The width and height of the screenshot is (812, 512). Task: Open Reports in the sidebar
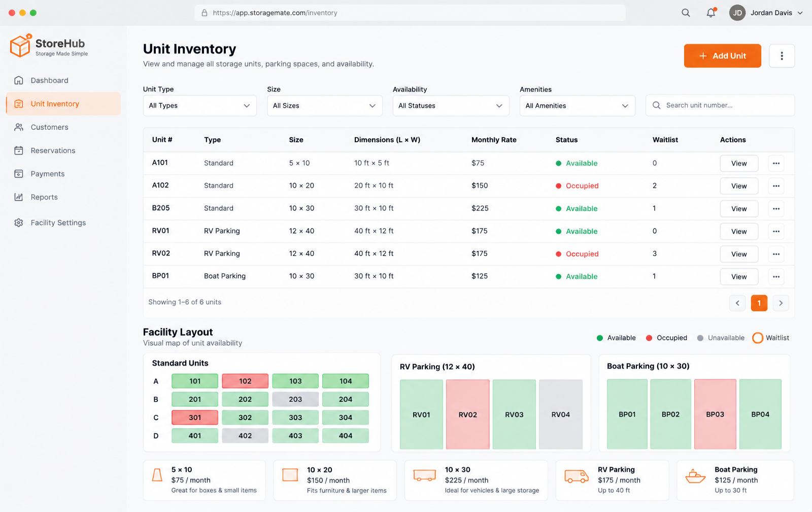pyautogui.click(x=63, y=197)
